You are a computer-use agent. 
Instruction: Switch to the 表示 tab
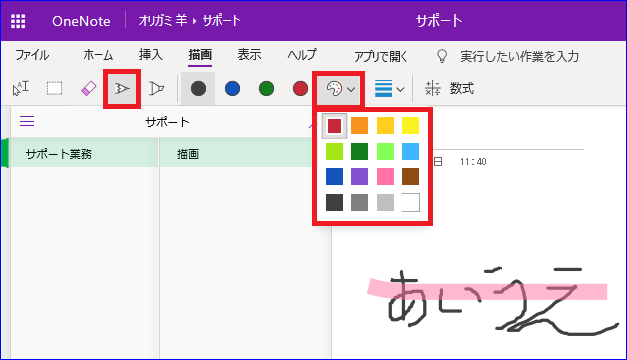(249, 55)
